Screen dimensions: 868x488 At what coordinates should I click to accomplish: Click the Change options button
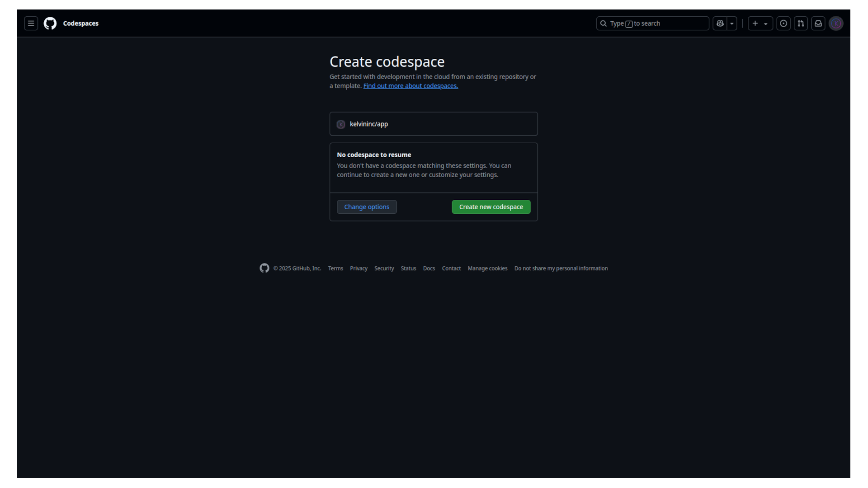click(367, 206)
